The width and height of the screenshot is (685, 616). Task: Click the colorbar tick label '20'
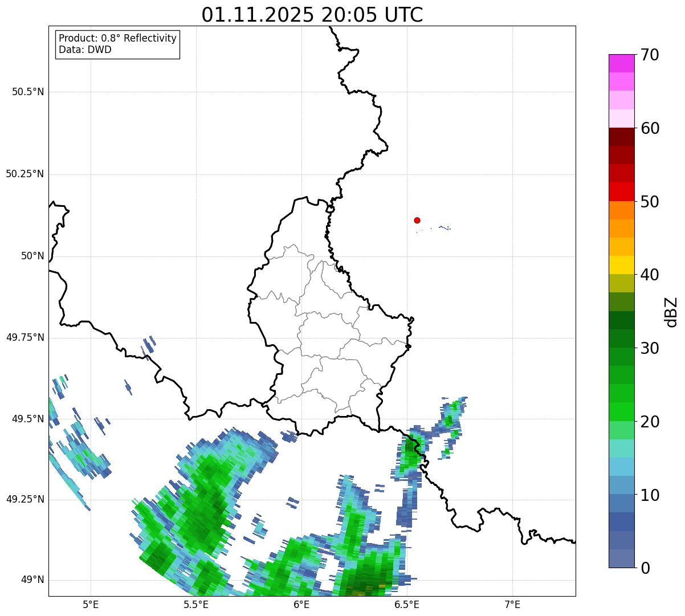point(650,422)
